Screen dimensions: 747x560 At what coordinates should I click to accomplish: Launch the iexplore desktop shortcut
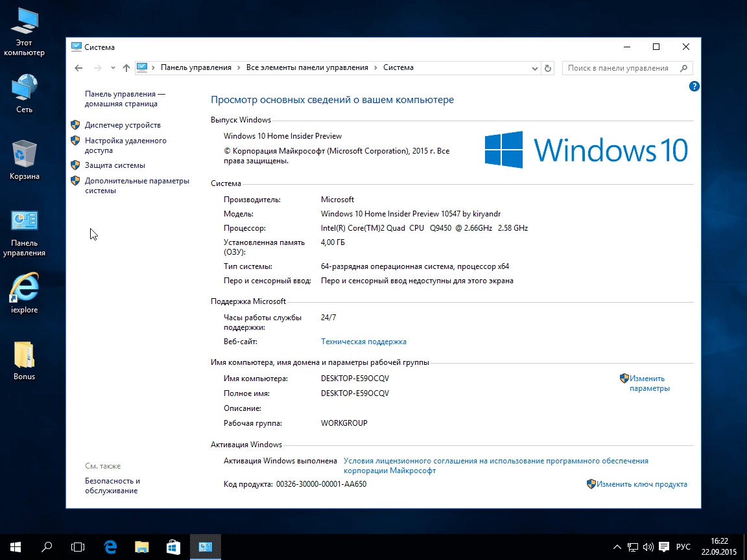point(24,294)
